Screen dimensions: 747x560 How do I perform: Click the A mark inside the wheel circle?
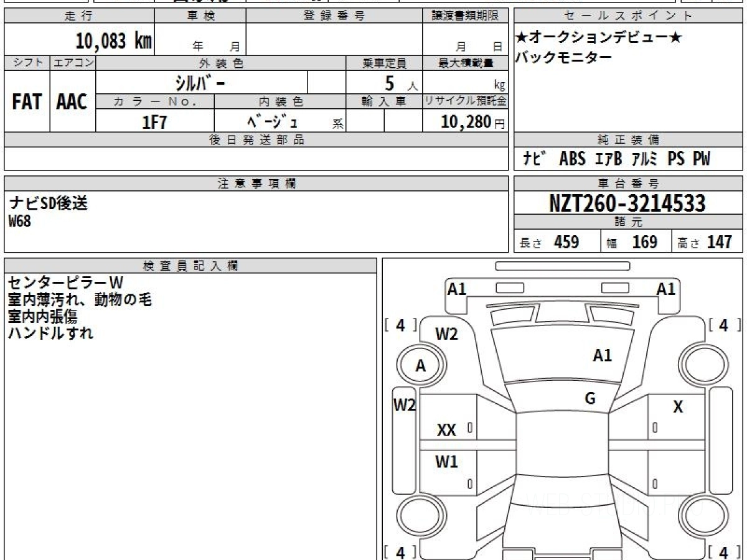421,366
